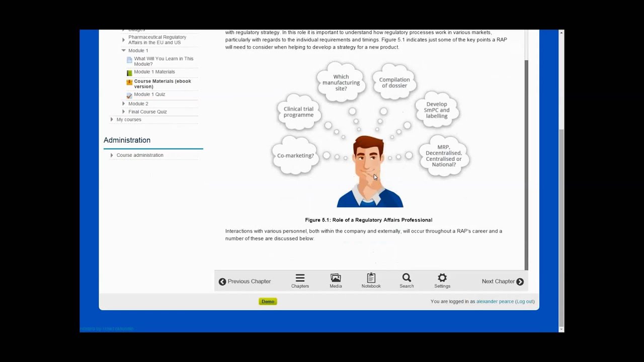Click the Figure 5.1 caption text
Image resolution: width=644 pixels, height=362 pixels.
pos(368,220)
